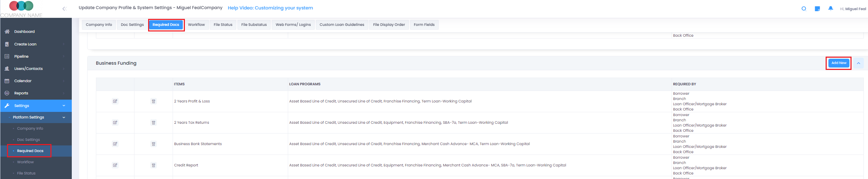Open Company Info in the sidebar
Viewport: 868px width, 179px height.
pos(30,129)
